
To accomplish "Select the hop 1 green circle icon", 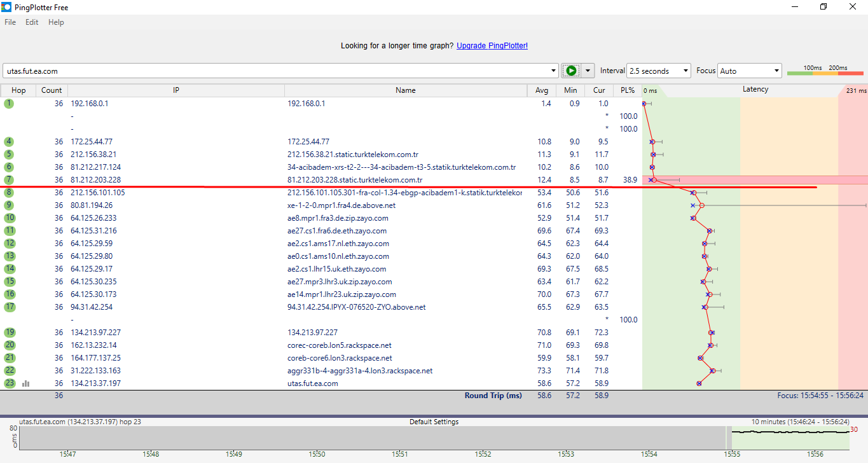I will (9, 103).
